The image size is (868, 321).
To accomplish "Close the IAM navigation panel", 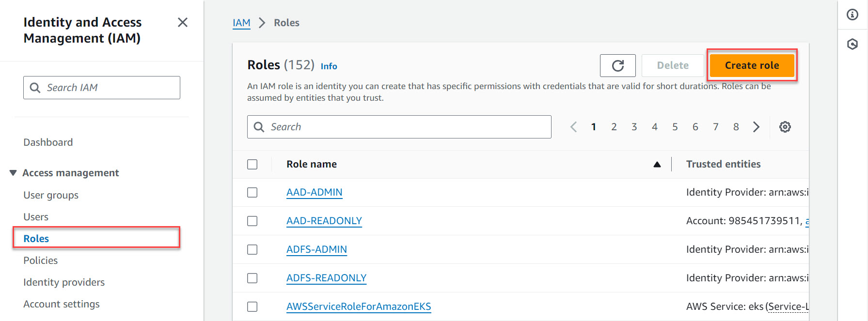I will [x=183, y=22].
